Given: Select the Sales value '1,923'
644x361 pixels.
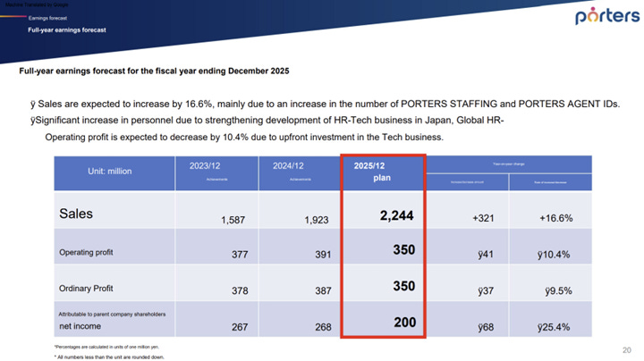Looking at the screenshot, I should (x=317, y=221).
